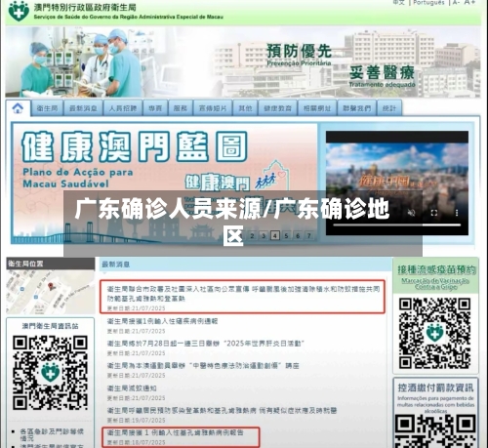Open news urging residents to prevent 登革熱和基孔肯雅熱
Image resolution: width=488 pixels, height=448 pixels.
point(222,411)
